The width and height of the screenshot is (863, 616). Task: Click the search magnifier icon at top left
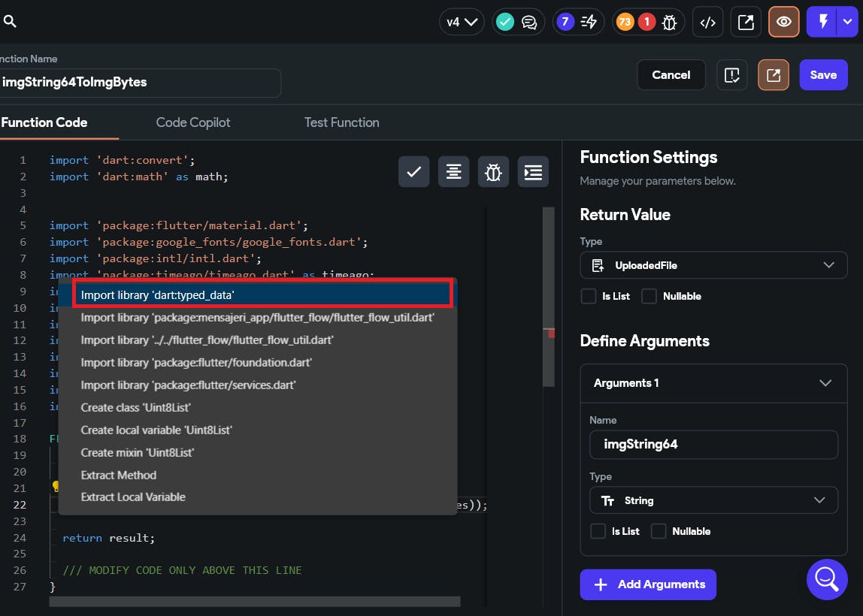pos(9,22)
